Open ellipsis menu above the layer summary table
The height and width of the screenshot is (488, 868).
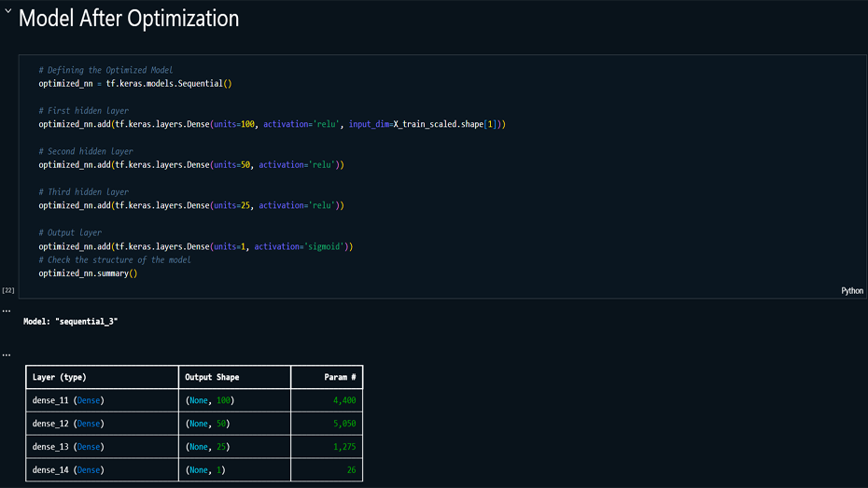pos(7,355)
